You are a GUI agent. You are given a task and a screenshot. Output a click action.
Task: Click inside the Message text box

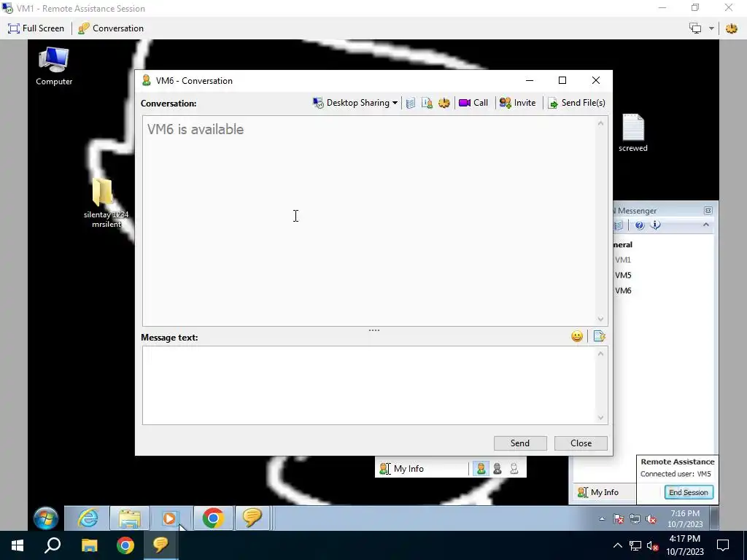[368, 385]
